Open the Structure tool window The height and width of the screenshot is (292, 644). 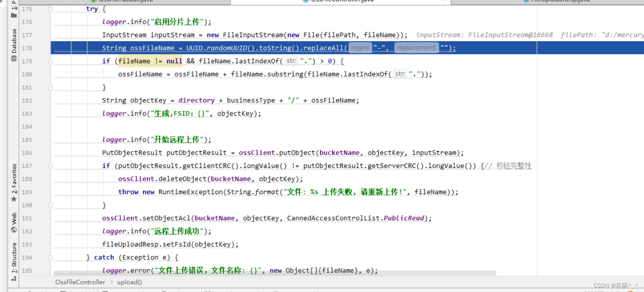pyautogui.click(x=14, y=261)
